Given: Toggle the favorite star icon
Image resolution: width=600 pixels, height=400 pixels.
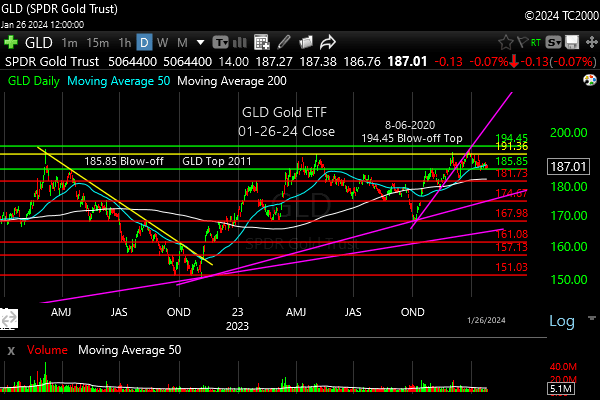Looking at the screenshot, I should (505, 42).
